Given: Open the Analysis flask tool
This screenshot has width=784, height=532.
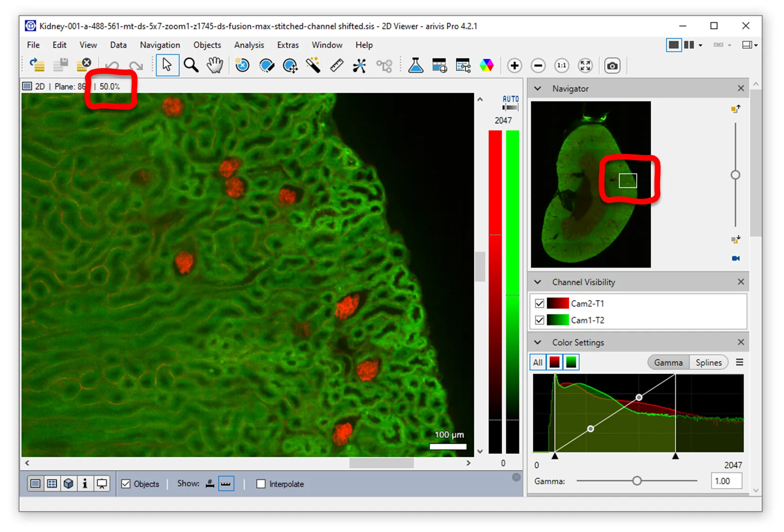Looking at the screenshot, I should [416, 65].
